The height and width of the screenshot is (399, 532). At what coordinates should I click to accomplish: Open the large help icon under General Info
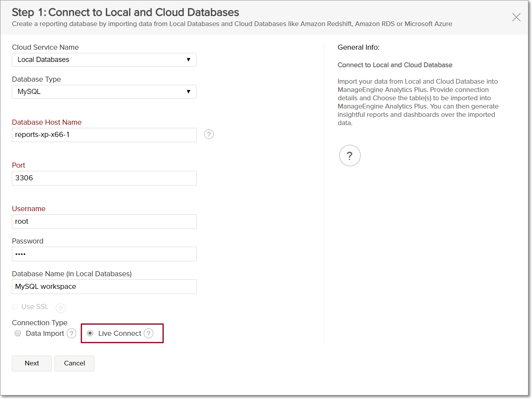(x=350, y=155)
